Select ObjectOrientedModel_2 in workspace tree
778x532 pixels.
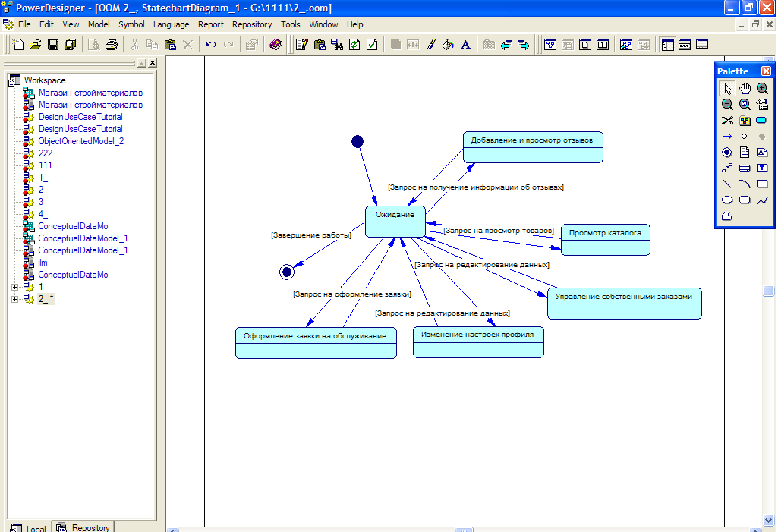tap(80, 141)
